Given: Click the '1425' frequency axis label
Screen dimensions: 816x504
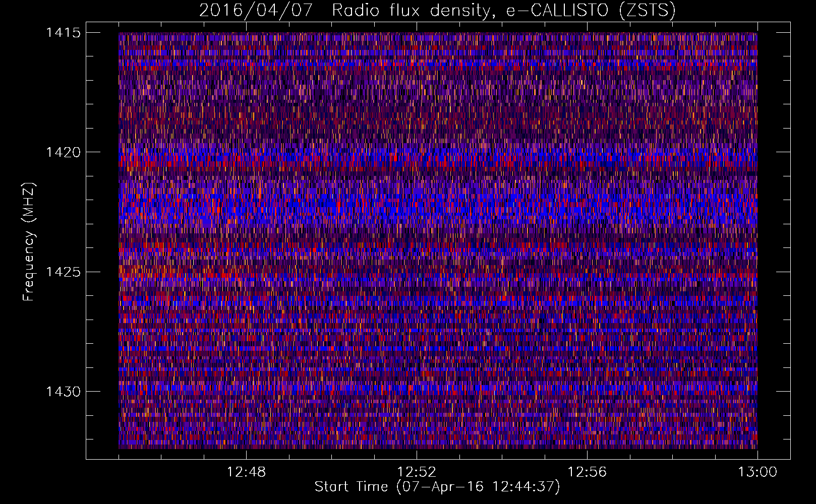Looking at the screenshot, I should (63, 272).
